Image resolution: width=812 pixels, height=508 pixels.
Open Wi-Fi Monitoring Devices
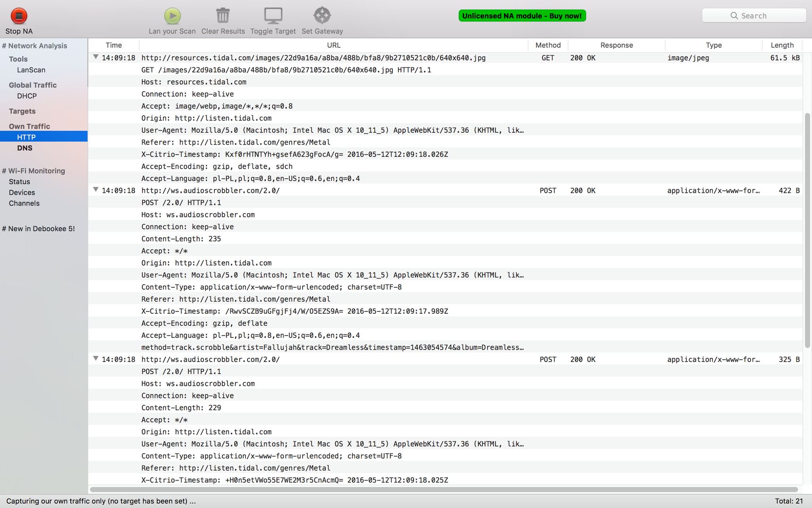pyautogui.click(x=22, y=192)
